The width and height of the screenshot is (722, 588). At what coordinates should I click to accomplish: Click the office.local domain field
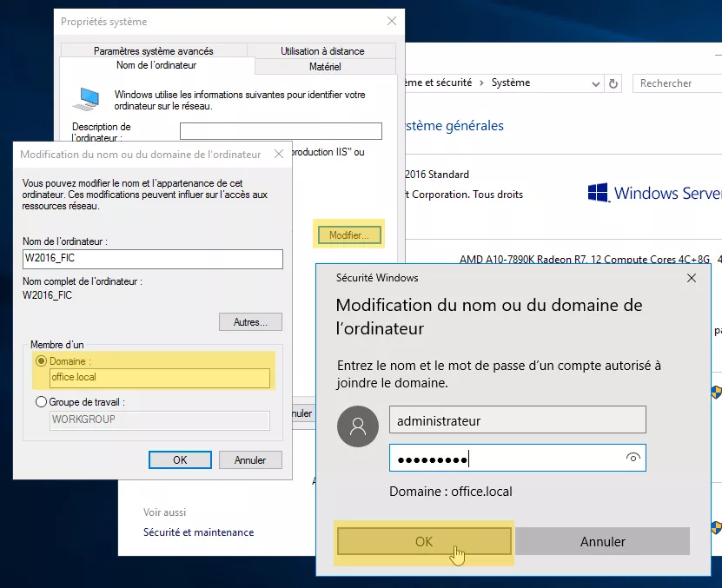(159, 378)
